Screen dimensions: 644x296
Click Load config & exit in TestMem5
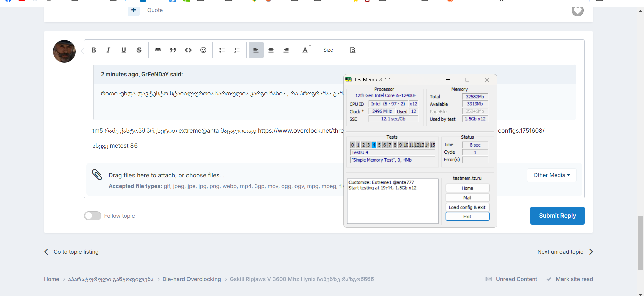tap(468, 207)
